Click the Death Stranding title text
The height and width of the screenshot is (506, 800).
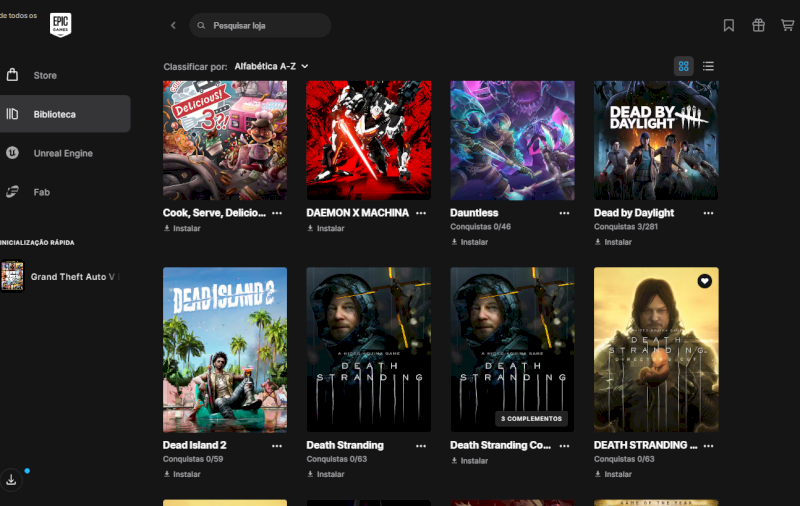(345, 445)
